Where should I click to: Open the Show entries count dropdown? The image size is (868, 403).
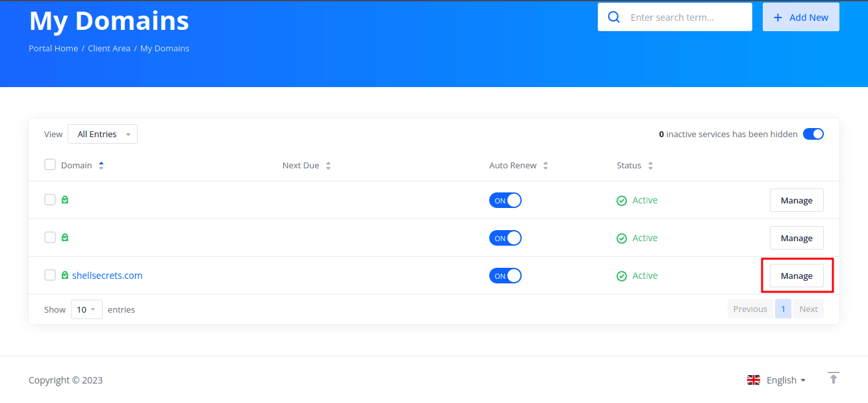(86, 309)
